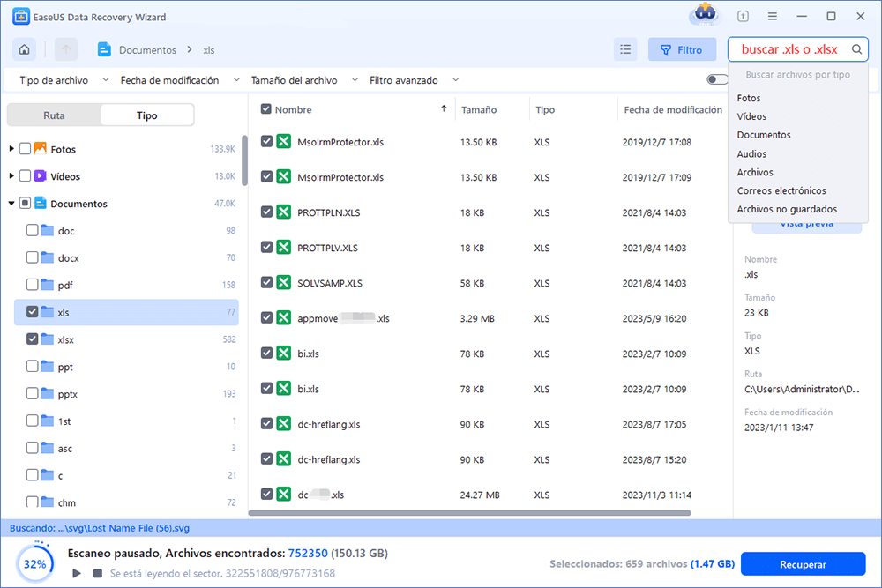The image size is (882, 588).
Task: Choose Fotos in search type menu
Action: point(749,98)
